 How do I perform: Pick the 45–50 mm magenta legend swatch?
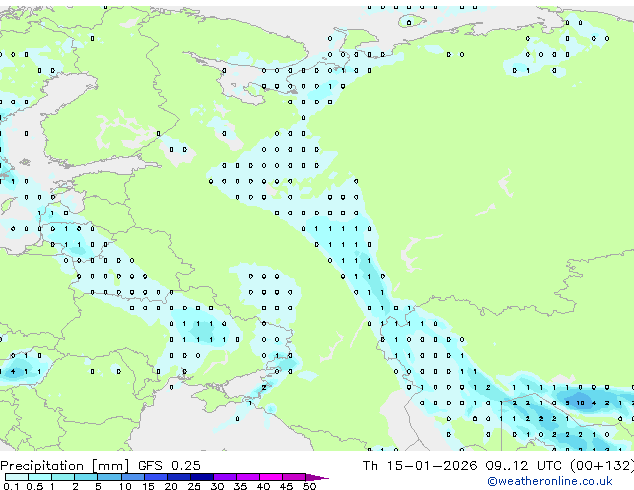click(x=294, y=477)
